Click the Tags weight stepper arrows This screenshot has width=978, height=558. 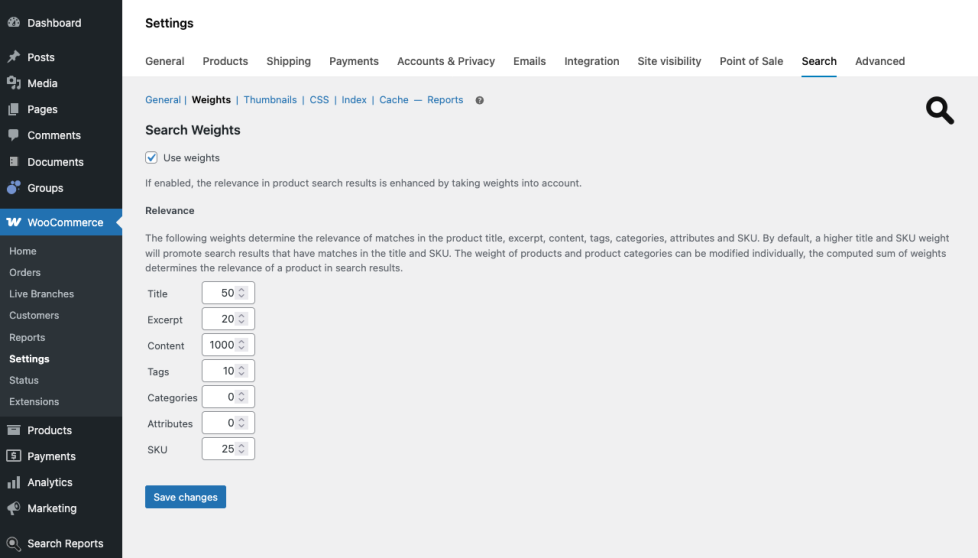point(242,371)
